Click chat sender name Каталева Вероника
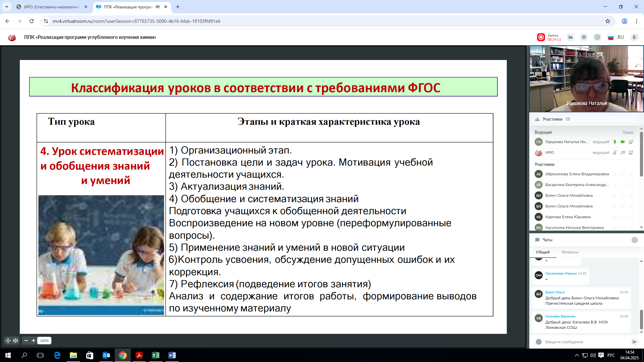 (560, 316)
